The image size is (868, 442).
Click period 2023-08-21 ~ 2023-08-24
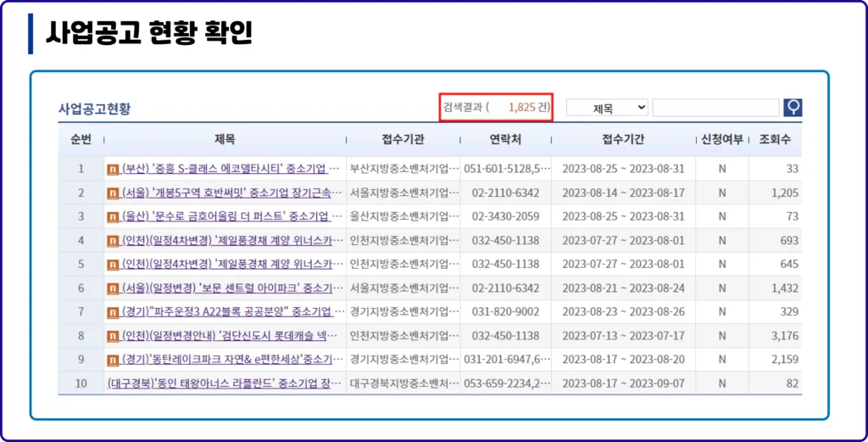point(623,288)
